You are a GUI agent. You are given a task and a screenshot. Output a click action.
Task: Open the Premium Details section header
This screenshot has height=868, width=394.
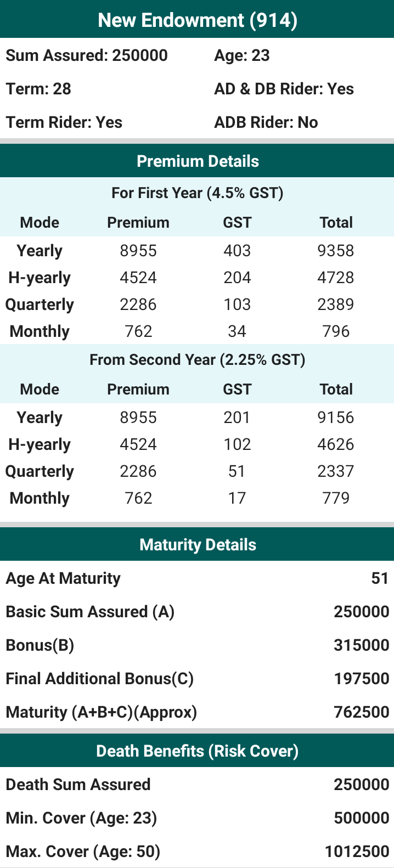(197, 161)
